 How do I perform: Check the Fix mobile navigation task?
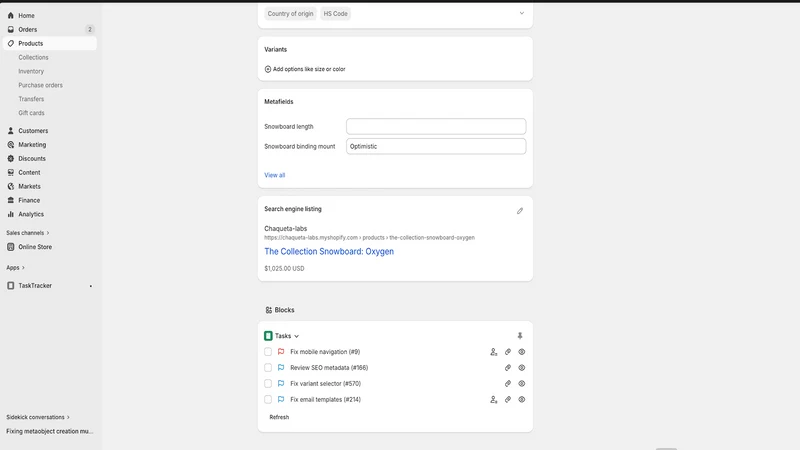(268, 352)
